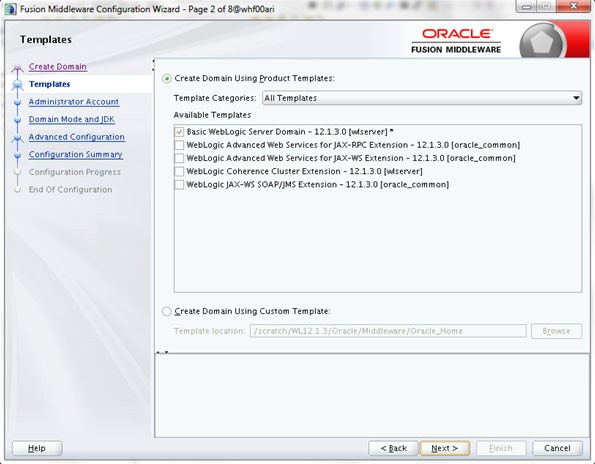Click the Template Categories label
The width and height of the screenshot is (595, 464).
(215, 98)
